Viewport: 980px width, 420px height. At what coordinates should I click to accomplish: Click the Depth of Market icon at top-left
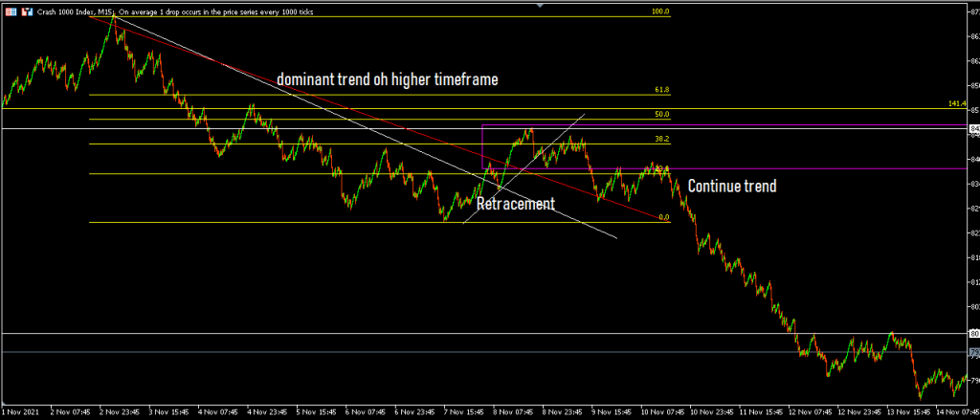tap(10, 11)
